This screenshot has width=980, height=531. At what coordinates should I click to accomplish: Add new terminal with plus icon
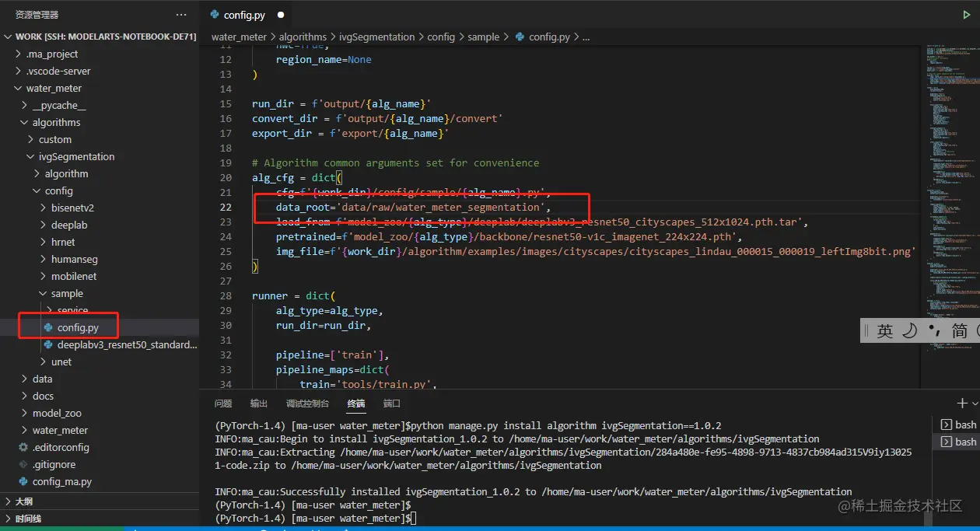point(962,403)
